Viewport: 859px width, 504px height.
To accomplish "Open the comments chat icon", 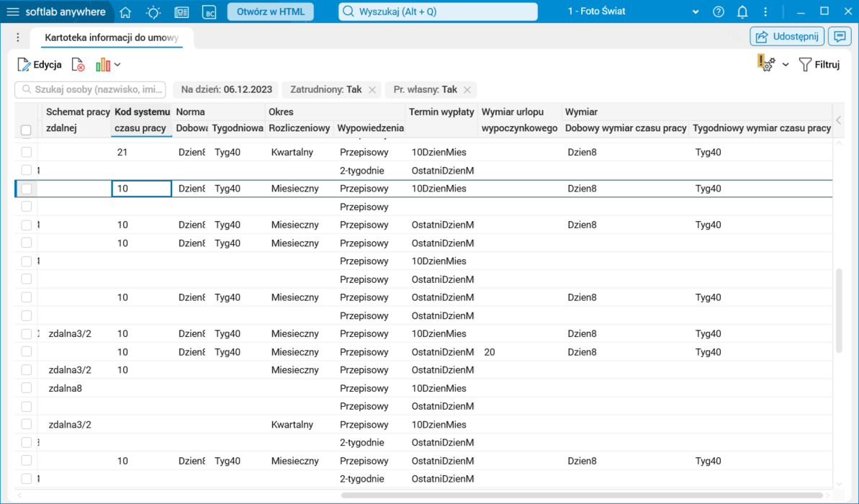I will point(840,37).
